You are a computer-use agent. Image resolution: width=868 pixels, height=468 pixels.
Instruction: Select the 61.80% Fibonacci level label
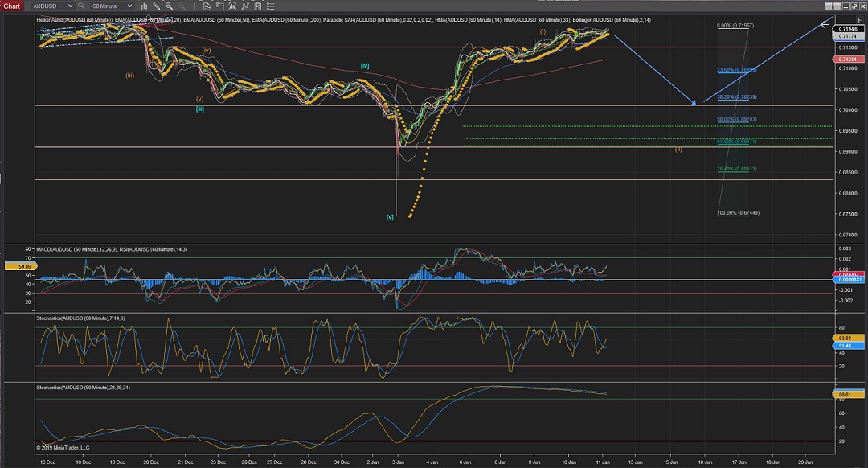(736, 142)
